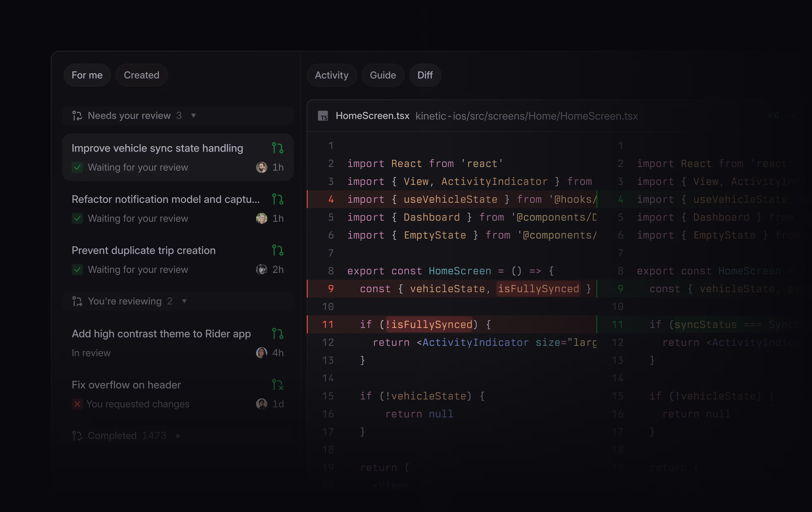This screenshot has width=812, height=512.
Task: Click green check under Improve vehicle sync state
Action: (77, 167)
